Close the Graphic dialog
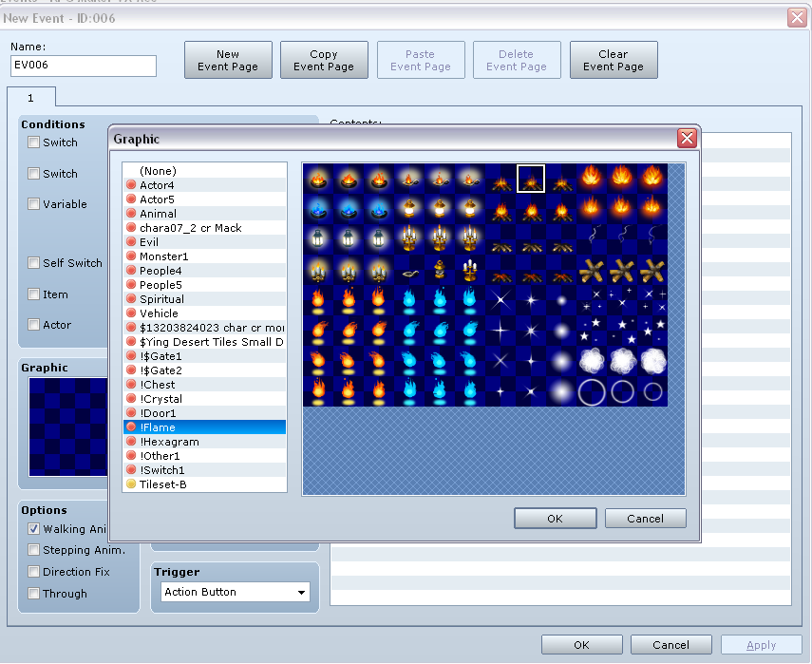The image size is (812, 664). [x=687, y=139]
